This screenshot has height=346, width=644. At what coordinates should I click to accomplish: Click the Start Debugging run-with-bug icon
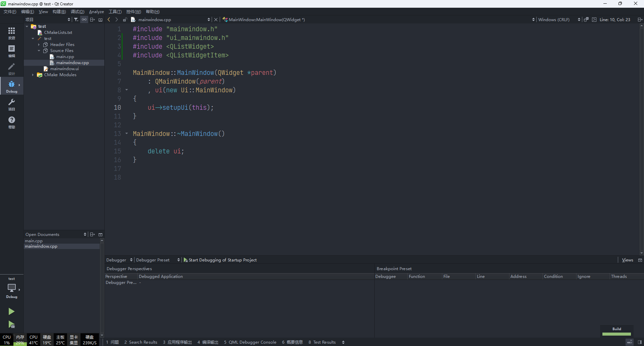click(11, 324)
